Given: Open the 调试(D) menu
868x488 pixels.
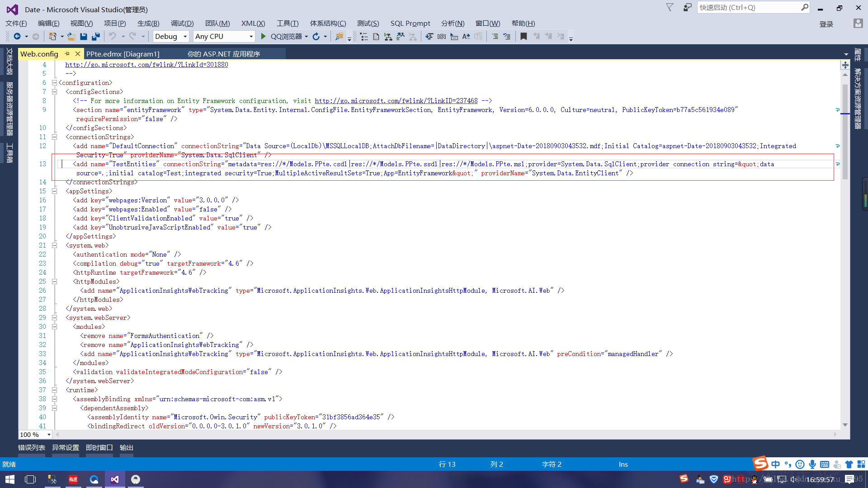Looking at the screenshot, I should [182, 23].
